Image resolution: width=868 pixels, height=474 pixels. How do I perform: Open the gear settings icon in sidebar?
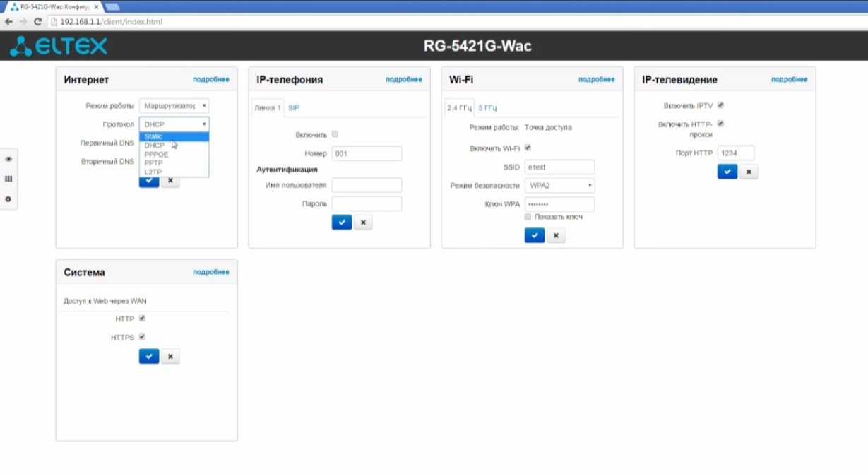click(8, 199)
